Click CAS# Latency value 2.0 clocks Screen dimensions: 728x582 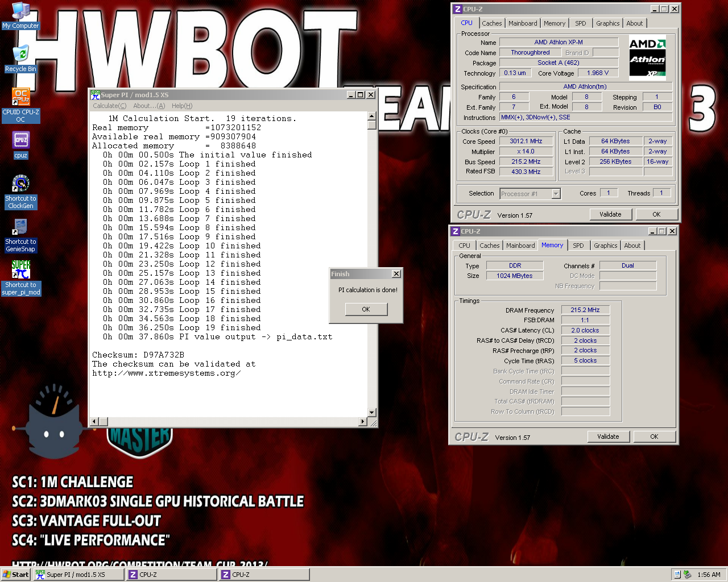click(585, 330)
